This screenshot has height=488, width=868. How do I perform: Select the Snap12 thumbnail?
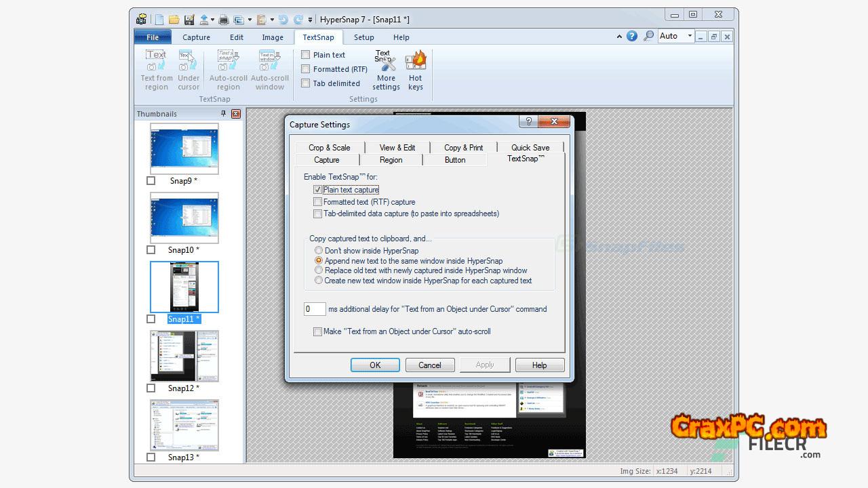[x=184, y=357]
